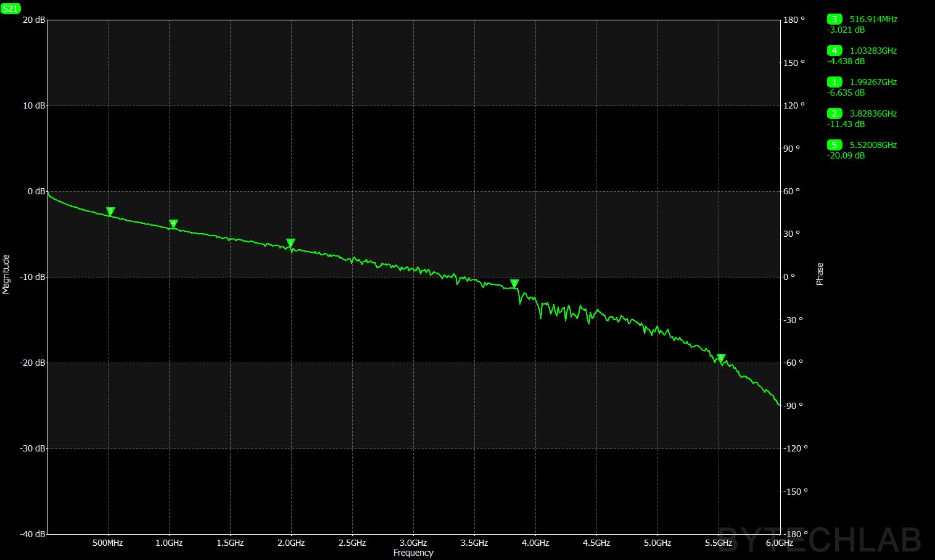Click the 3.82836GHz marker readout
Screen dimensions: 935x560
873,113
